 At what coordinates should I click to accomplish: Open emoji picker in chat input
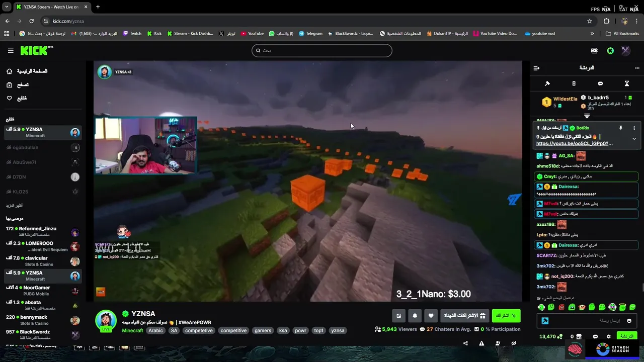click(629, 321)
